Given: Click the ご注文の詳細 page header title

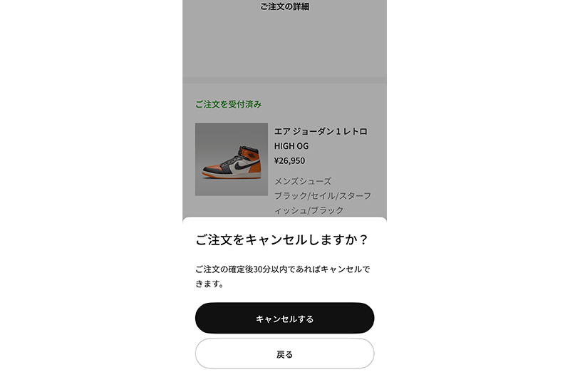Looking at the screenshot, I should (x=284, y=7).
